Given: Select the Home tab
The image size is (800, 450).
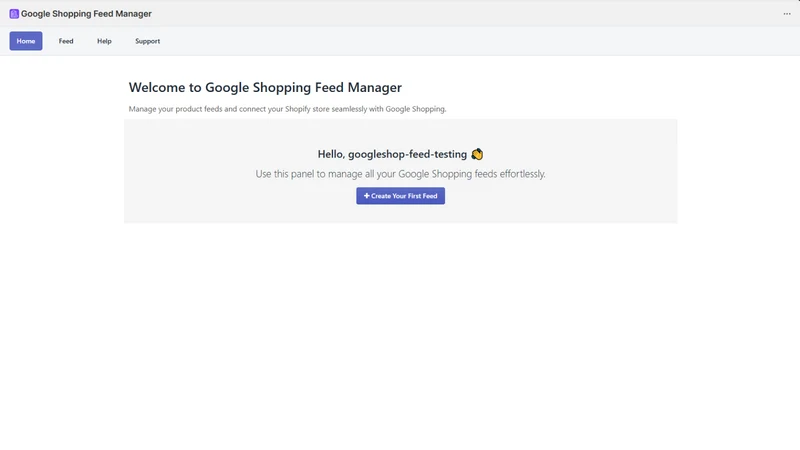Looking at the screenshot, I should click(26, 41).
